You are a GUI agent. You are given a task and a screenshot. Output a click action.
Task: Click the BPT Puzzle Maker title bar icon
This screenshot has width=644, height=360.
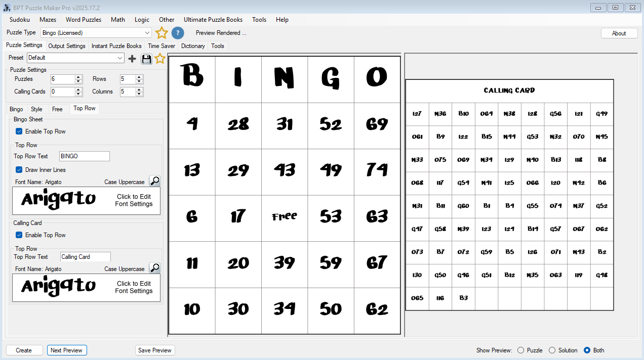tap(6, 7)
